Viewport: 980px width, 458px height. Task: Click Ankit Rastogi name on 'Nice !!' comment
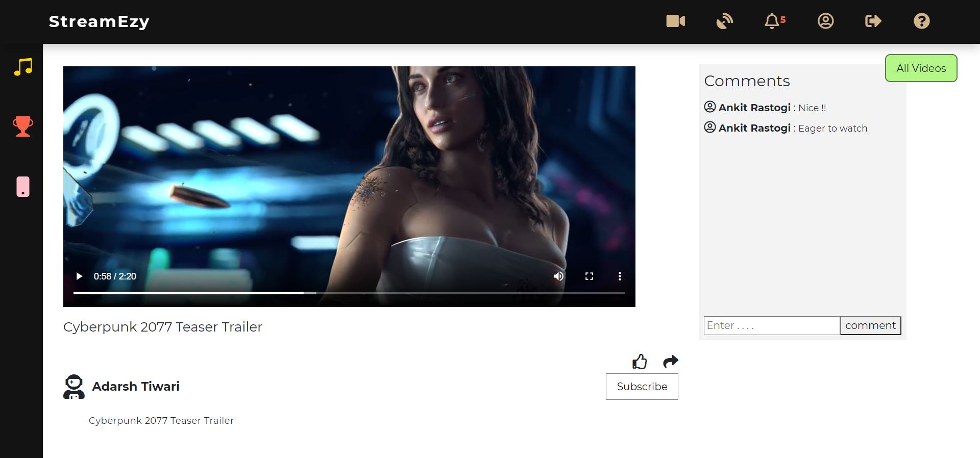754,108
